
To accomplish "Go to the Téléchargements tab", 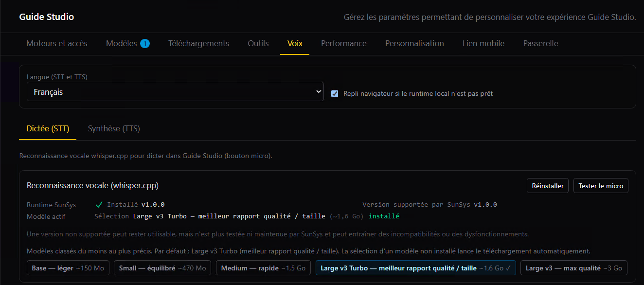I will (x=198, y=43).
